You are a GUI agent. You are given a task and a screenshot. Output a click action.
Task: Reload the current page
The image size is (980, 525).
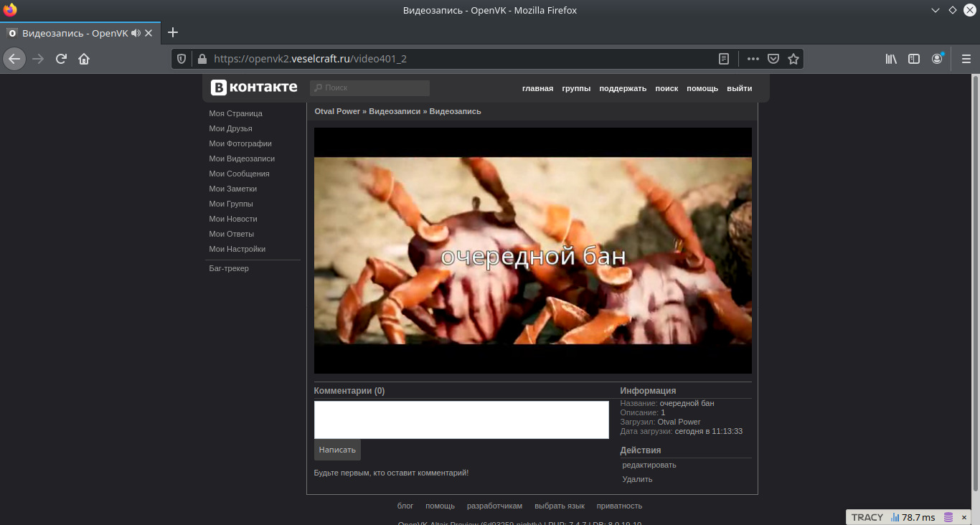[x=61, y=59]
